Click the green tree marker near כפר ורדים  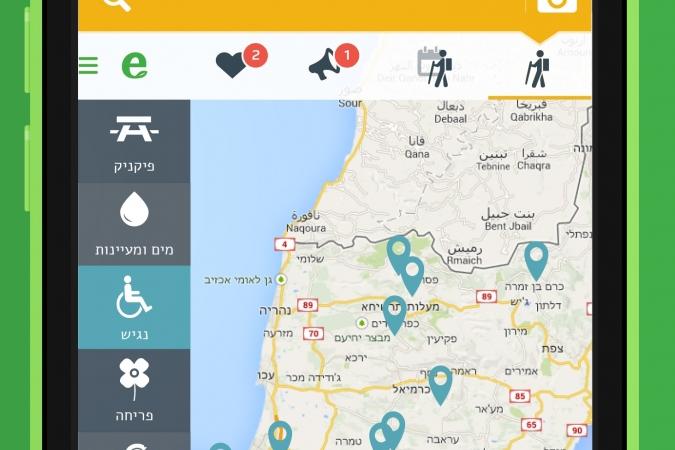point(362,323)
